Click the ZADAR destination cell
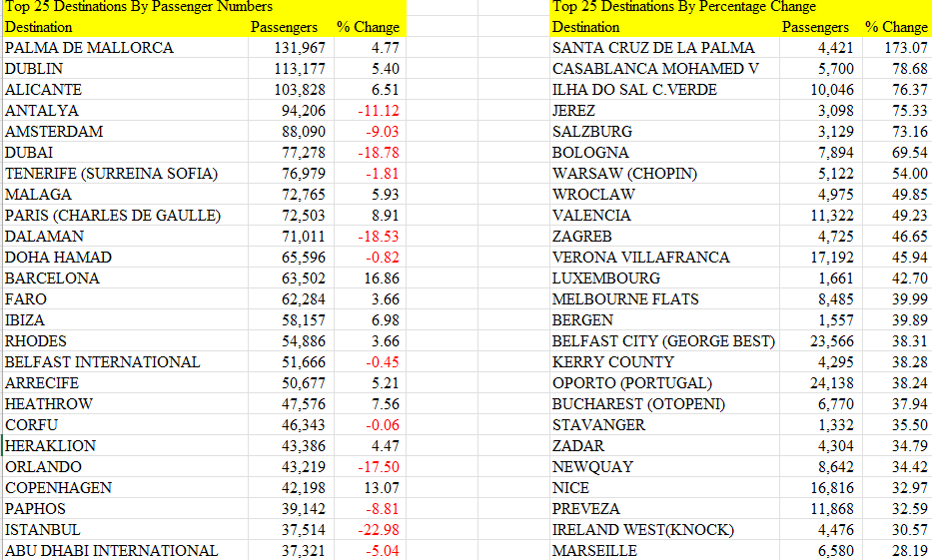The width and height of the screenshot is (932, 560). tap(664, 446)
